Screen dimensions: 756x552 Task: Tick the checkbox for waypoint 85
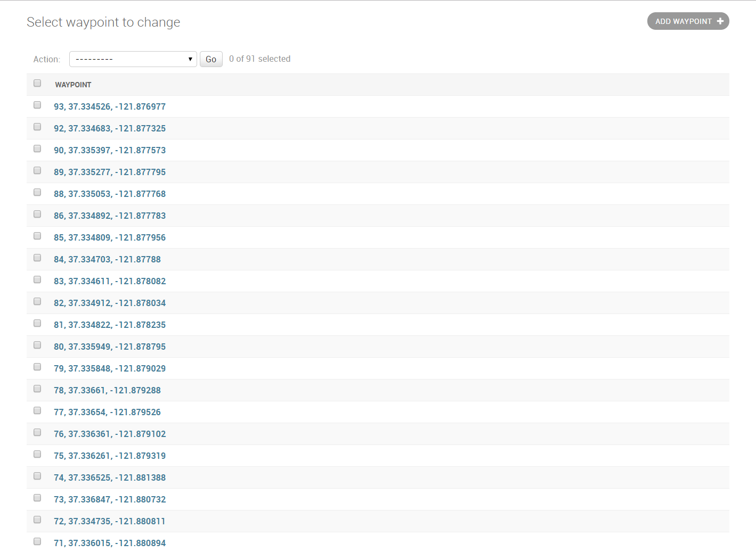(x=37, y=236)
